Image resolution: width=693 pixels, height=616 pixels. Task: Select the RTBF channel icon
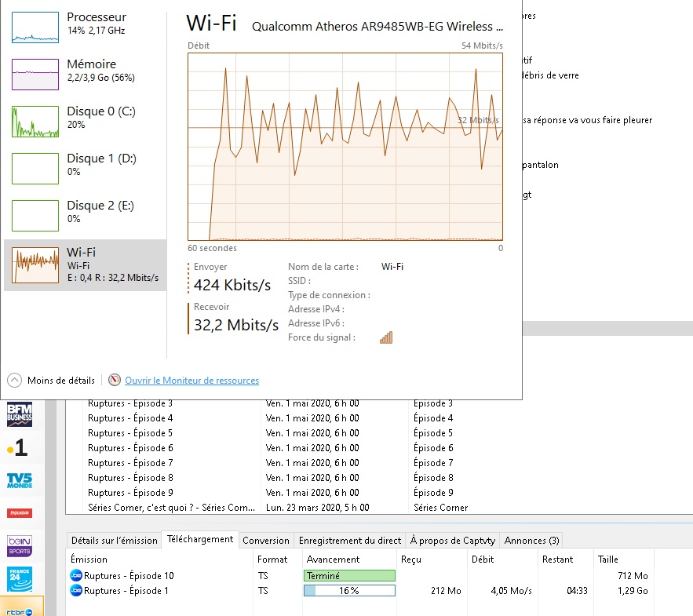(x=20, y=608)
